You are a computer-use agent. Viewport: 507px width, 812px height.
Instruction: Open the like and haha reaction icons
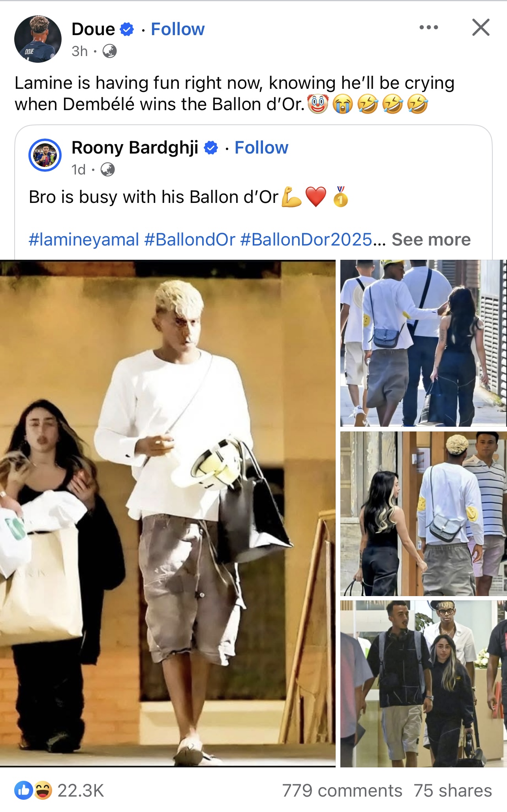[x=33, y=790]
